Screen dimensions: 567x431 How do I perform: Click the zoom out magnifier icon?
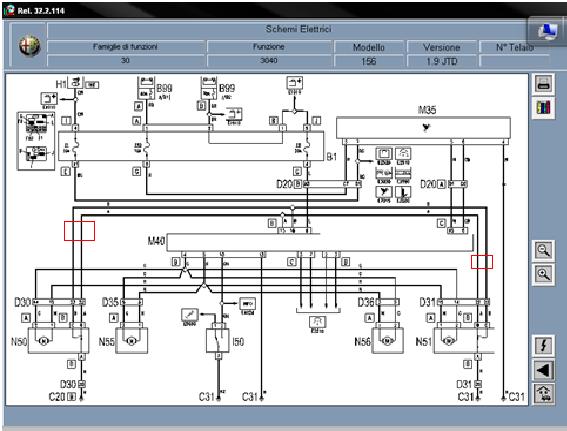[x=543, y=250]
